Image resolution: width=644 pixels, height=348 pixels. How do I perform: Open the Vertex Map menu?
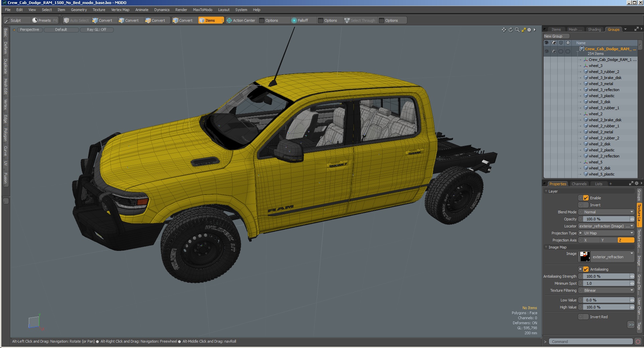[120, 10]
